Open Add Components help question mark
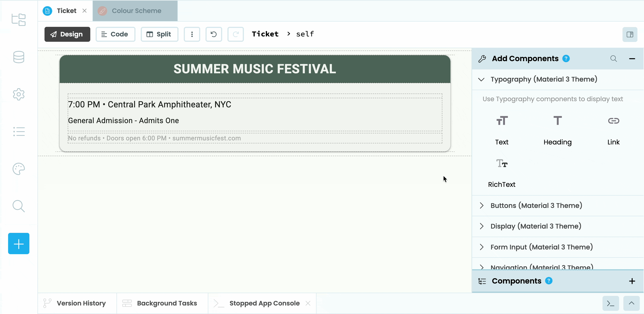 click(566, 59)
